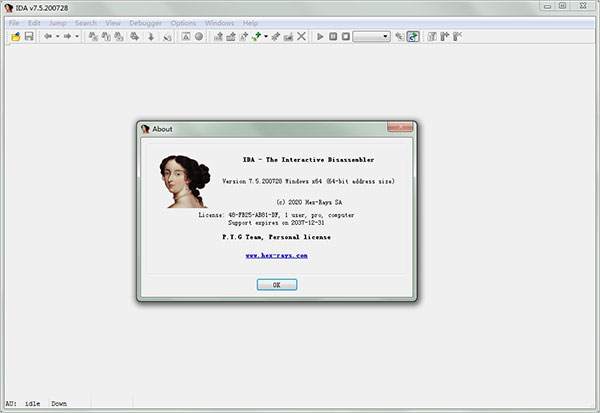Expand the Jump forward history dropdown arrow
This screenshot has width=600, height=413.
point(77,36)
